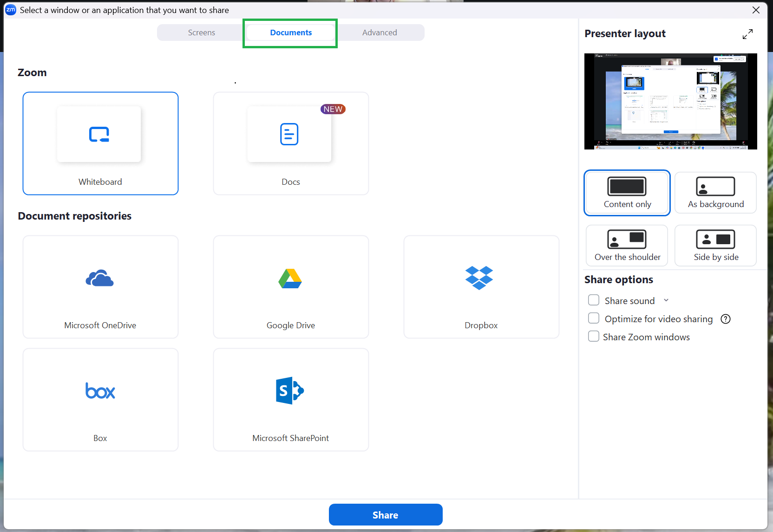
Task: Click the Box label text
Action: tap(100, 438)
